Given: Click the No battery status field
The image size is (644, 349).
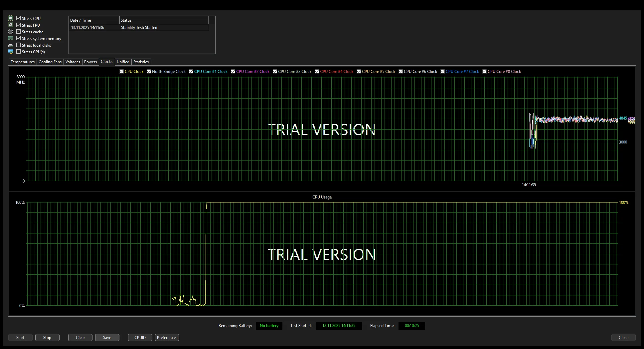Looking at the screenshot, I should pyautogui.click(x=269, y=326).
